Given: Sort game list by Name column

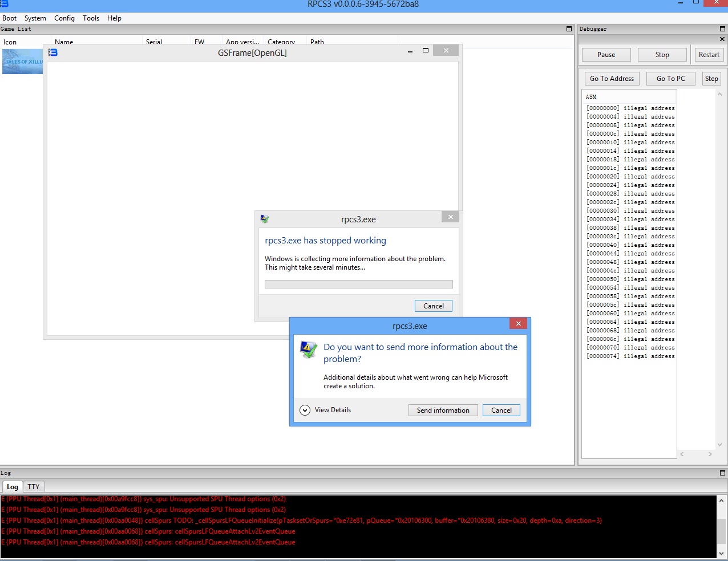Looking at the screenshot, I should click(x=64, y=42).
